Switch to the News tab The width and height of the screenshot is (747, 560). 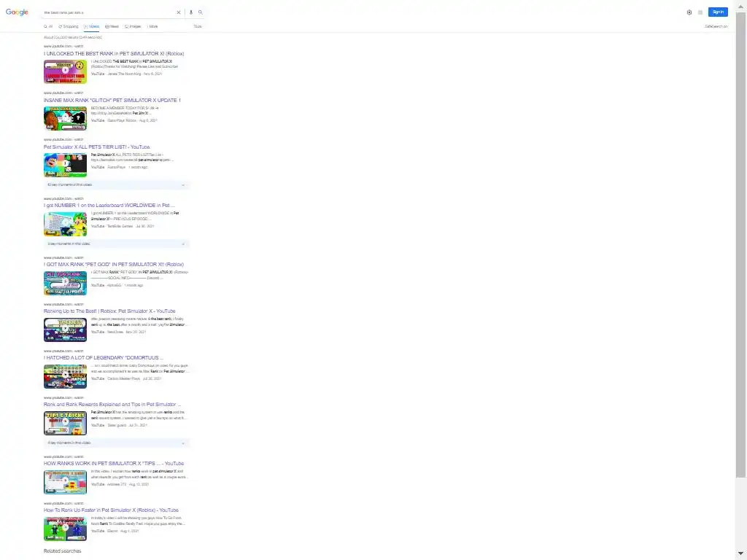pos(112,27)
